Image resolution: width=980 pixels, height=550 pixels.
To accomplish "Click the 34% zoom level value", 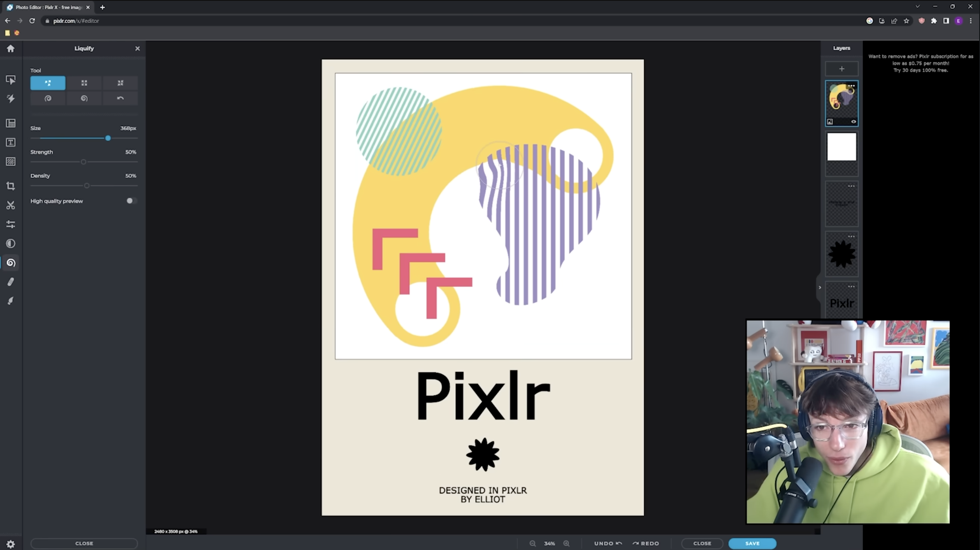I will tap(549, 543).
